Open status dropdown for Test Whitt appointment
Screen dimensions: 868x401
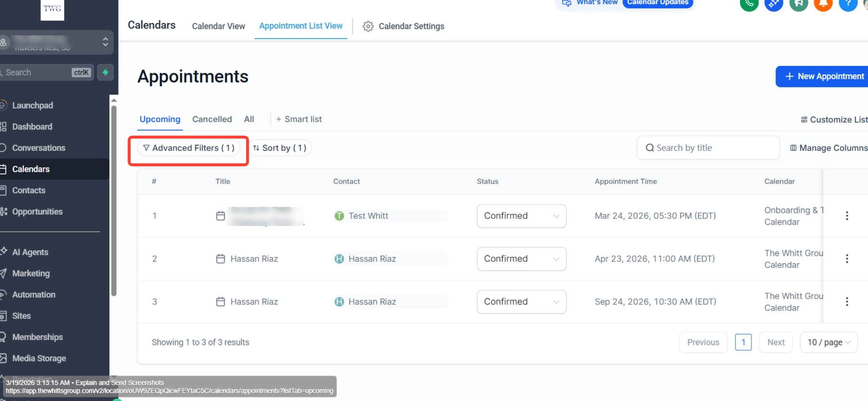click(x=521, y=216)
